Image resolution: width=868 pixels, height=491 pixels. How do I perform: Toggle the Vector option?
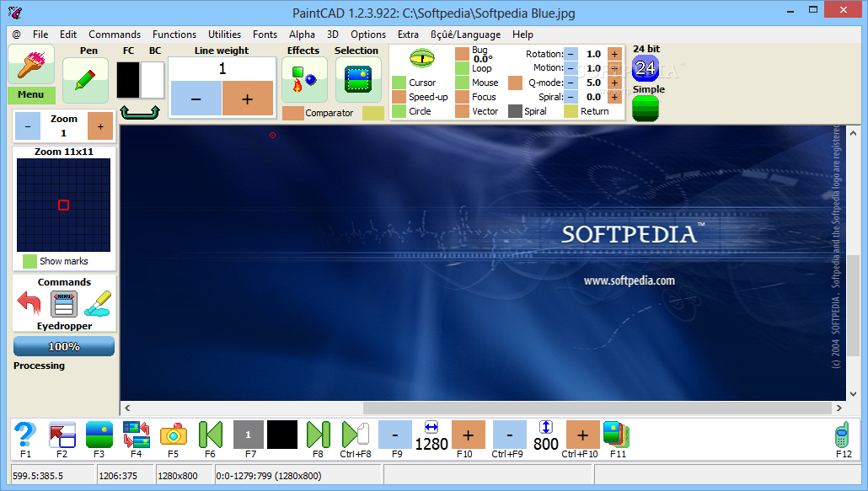click(x=463, y=111)
